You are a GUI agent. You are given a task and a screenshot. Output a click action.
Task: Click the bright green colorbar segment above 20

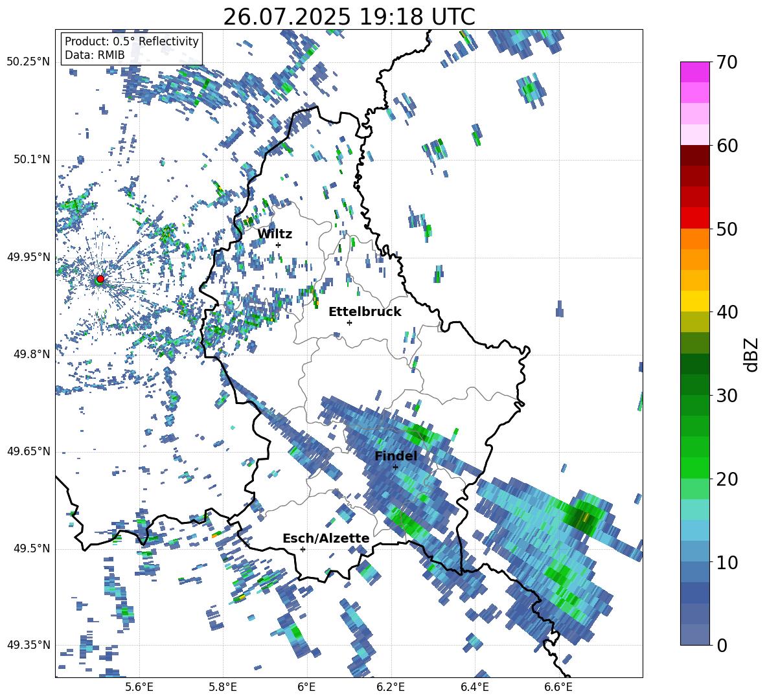[694, 468]
